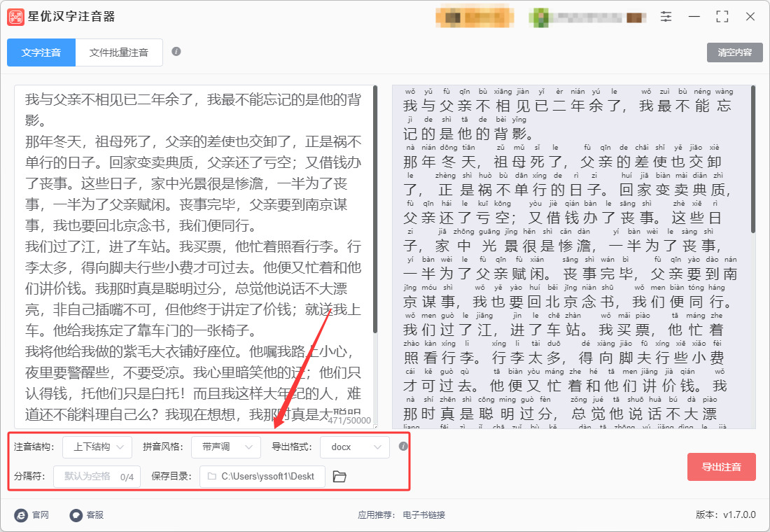
Task: Click the 471/50000 character counter
Action: [x=349, y=421]
